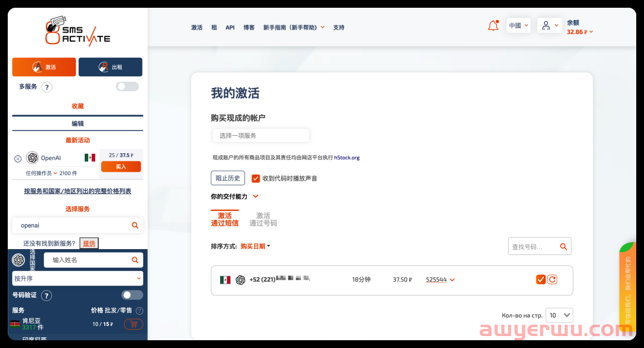
Task: Switch to activation via SMS tab
Action: [225, 219]
